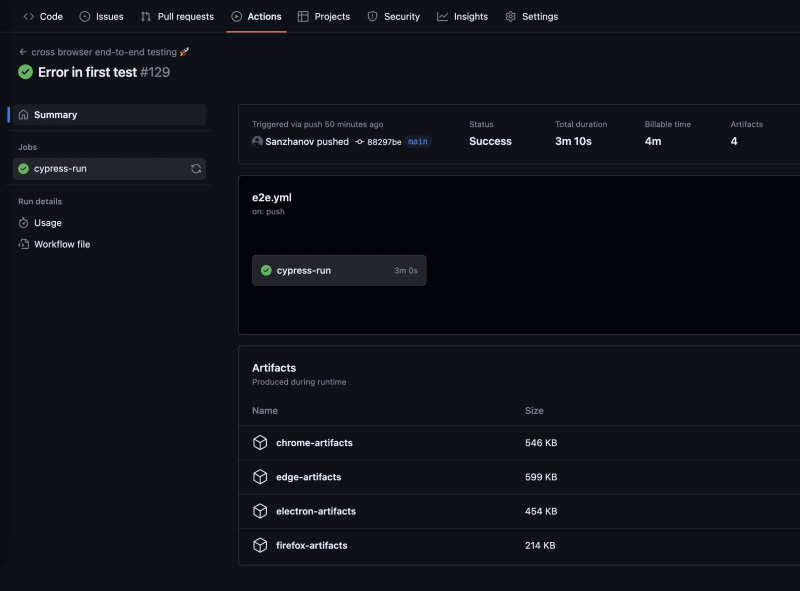
Task: Open commit 88297be
Action: pyautogui.click(x=384, y=142)
